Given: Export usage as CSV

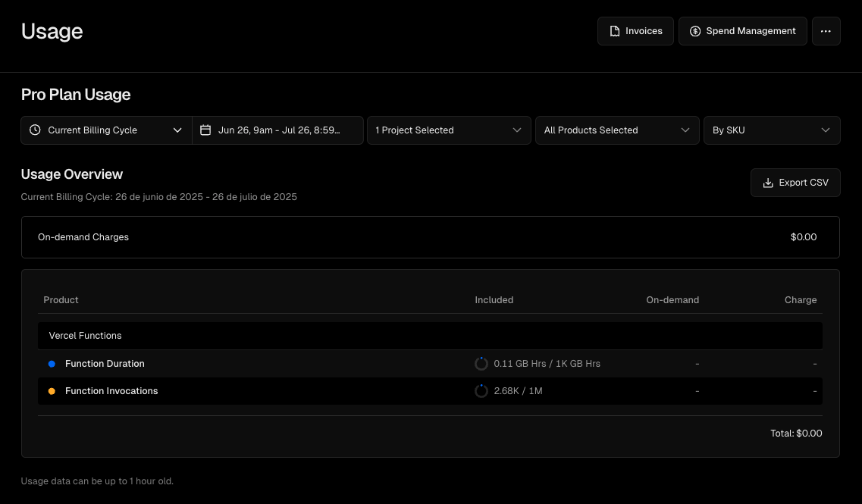Looking at the screenshot, I should coord(795,183).
